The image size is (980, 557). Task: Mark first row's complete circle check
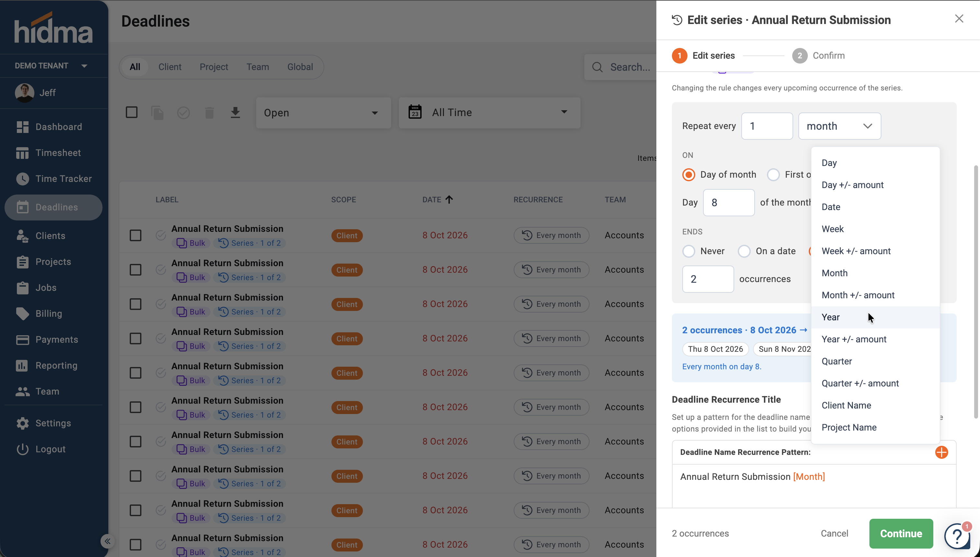coord(161,235)
